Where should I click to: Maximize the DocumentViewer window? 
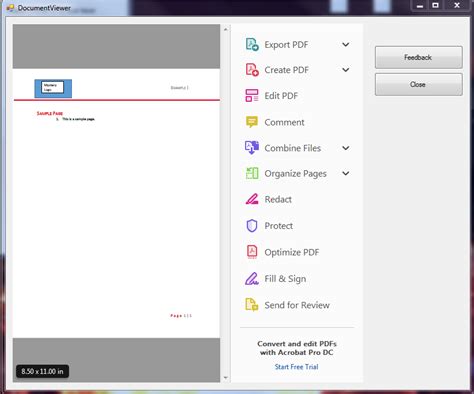point(435,6)
